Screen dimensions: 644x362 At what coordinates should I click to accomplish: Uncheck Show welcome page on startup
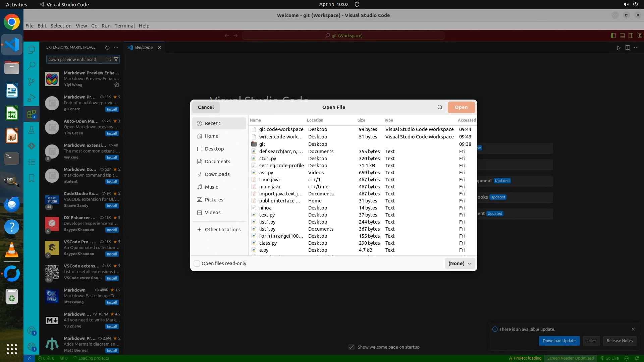[352, 347]
